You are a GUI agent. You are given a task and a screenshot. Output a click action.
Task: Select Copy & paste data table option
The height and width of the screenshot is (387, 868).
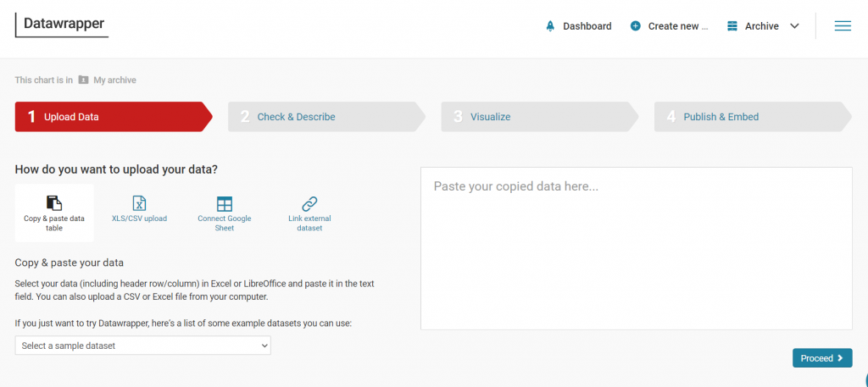point(54,213)
